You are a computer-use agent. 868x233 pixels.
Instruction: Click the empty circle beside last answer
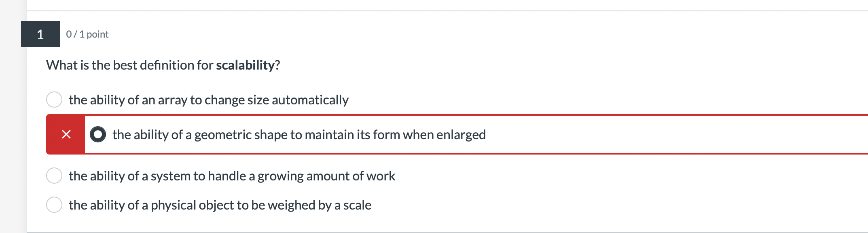[x=54, y=204]
